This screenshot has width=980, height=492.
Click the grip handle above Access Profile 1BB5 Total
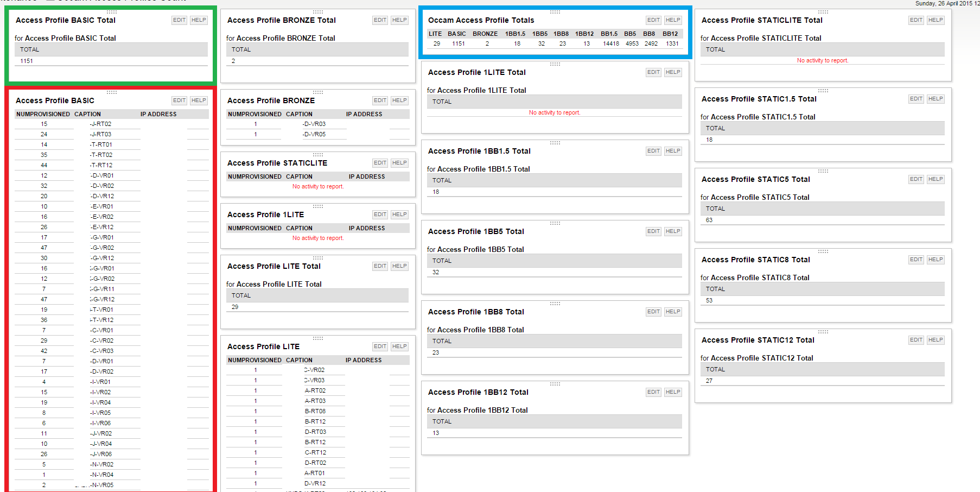pyautogui.click(x=555, y=223)
